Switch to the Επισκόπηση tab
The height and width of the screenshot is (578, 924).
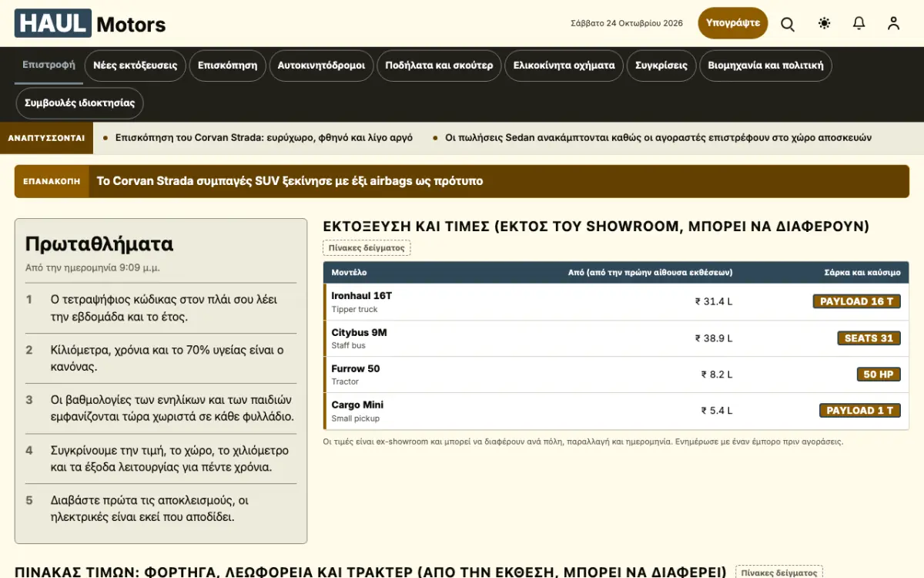coord(228,66)
